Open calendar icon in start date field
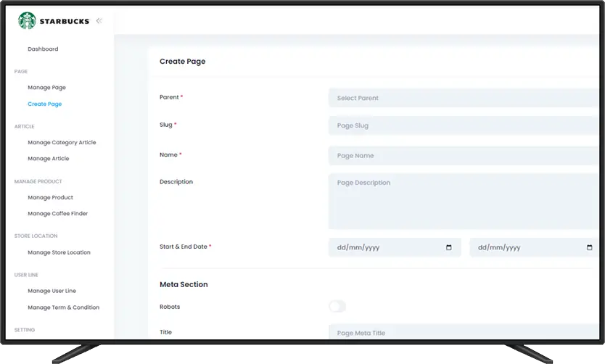Screen dimensions: 605x364 click(448, 247)
